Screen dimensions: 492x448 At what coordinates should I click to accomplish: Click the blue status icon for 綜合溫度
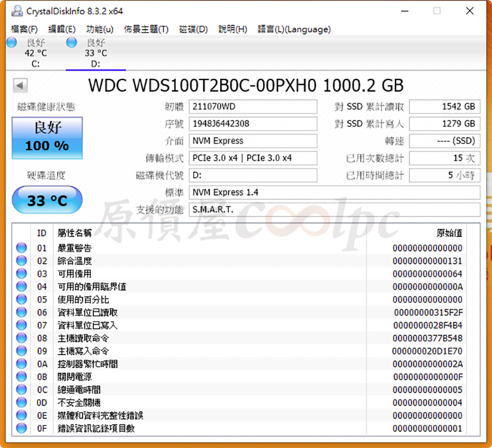[x=22, y=260]
